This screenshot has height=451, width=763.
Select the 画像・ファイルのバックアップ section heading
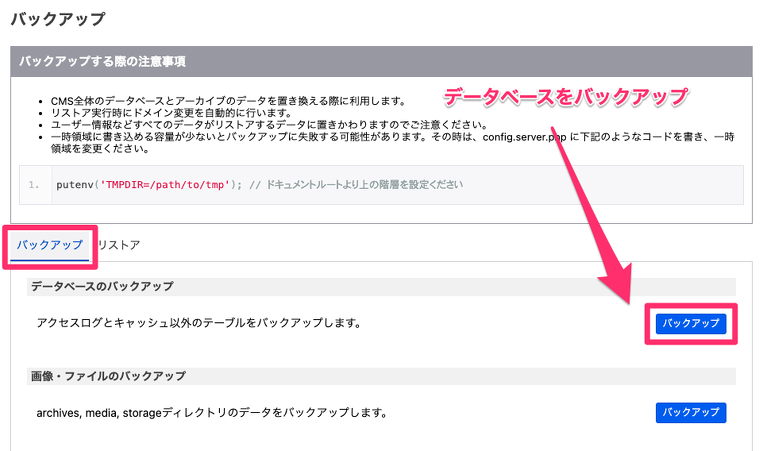click(x=108, y=375)
